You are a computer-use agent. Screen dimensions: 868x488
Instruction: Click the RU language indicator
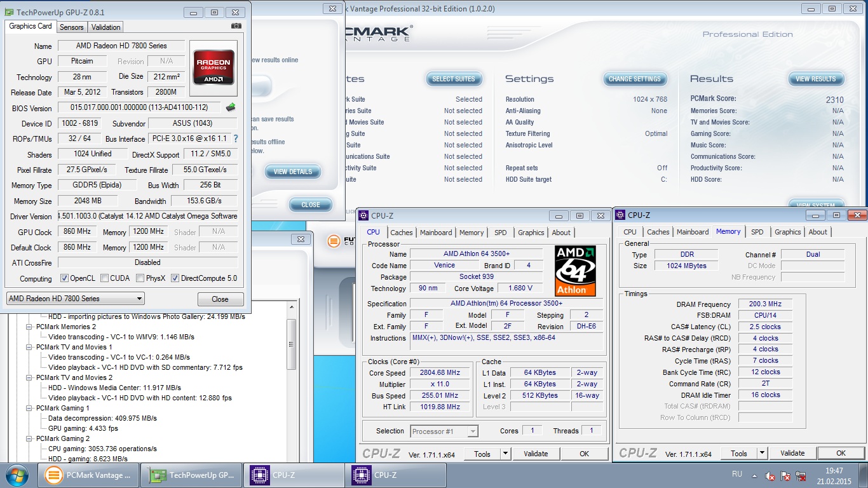(737, 475)
